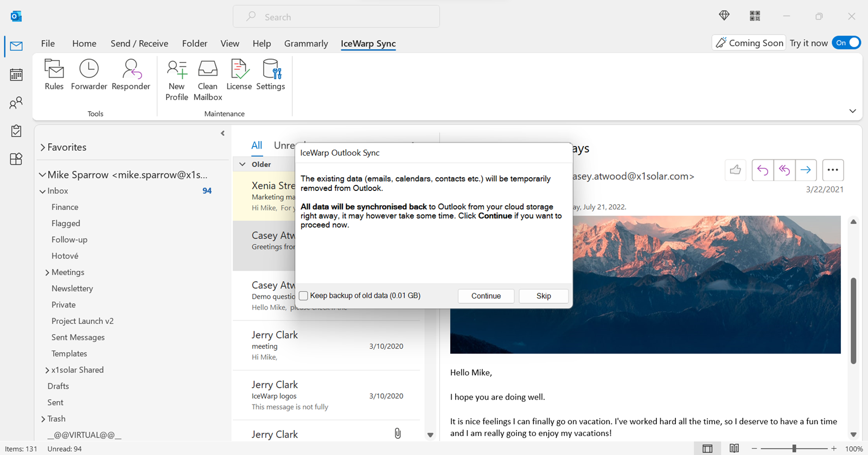868x455 pixels.
Task: Expand the Favorites section
Action: 43,147
